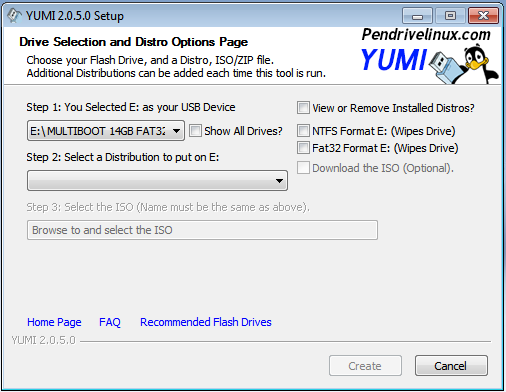Click Step 2 Select a Distribution label
The image size is (506, 392).
(123, 157)
